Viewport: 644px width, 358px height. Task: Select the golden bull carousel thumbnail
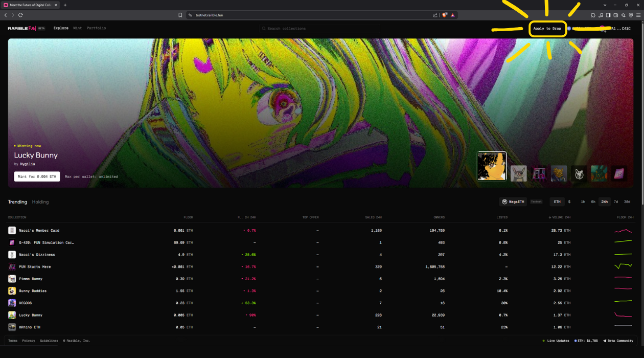559,173
